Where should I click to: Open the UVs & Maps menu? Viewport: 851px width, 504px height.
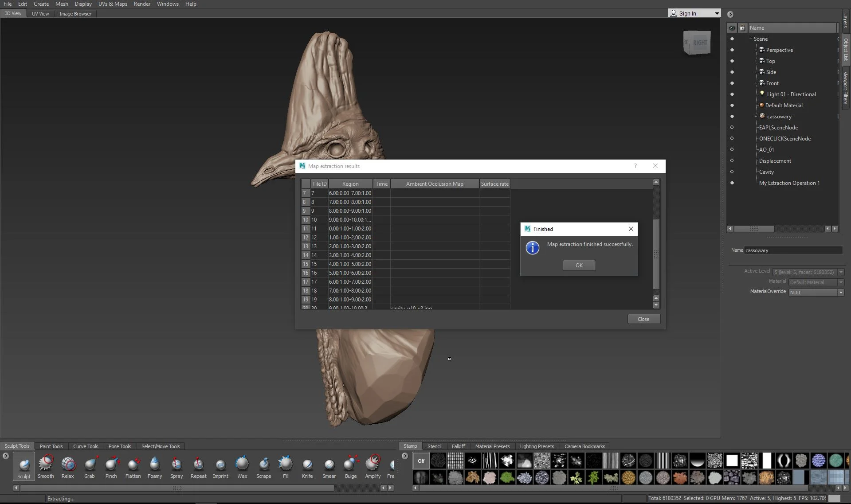113,4
